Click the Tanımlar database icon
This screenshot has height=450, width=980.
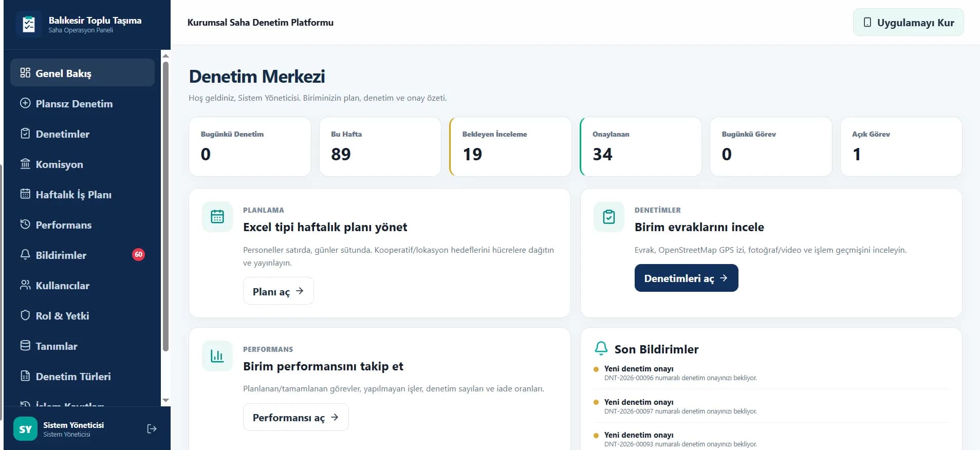(25, 345)
